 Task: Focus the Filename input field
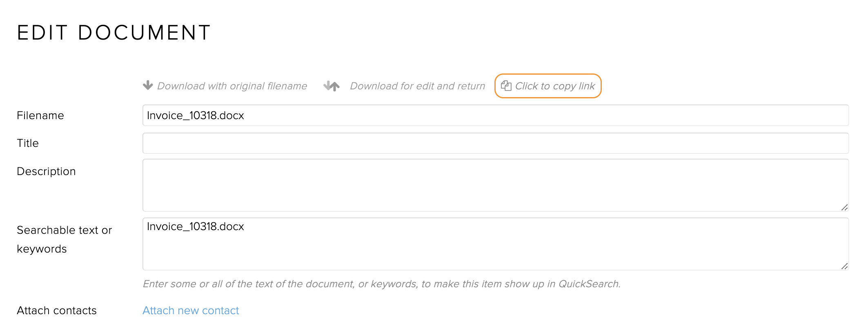tap(496, 115)
